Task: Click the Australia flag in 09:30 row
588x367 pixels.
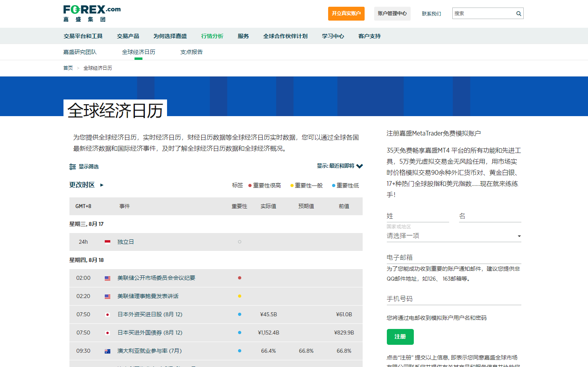Action: (108, 351)
